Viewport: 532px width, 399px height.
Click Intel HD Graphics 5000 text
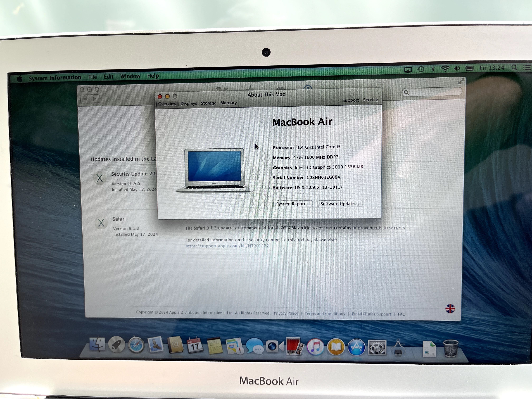click(x=329, y=167)
